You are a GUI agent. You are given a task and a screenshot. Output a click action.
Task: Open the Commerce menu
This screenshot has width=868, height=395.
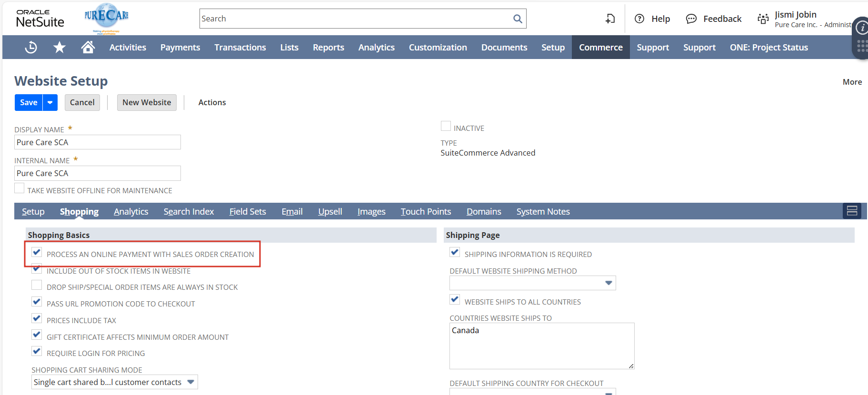600,47
